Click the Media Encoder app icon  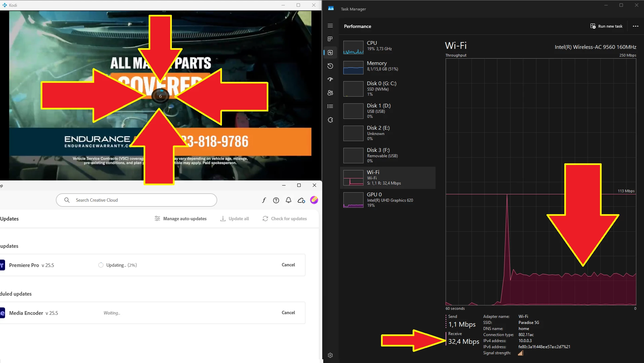pyautogui.click(x=2, y=313)
